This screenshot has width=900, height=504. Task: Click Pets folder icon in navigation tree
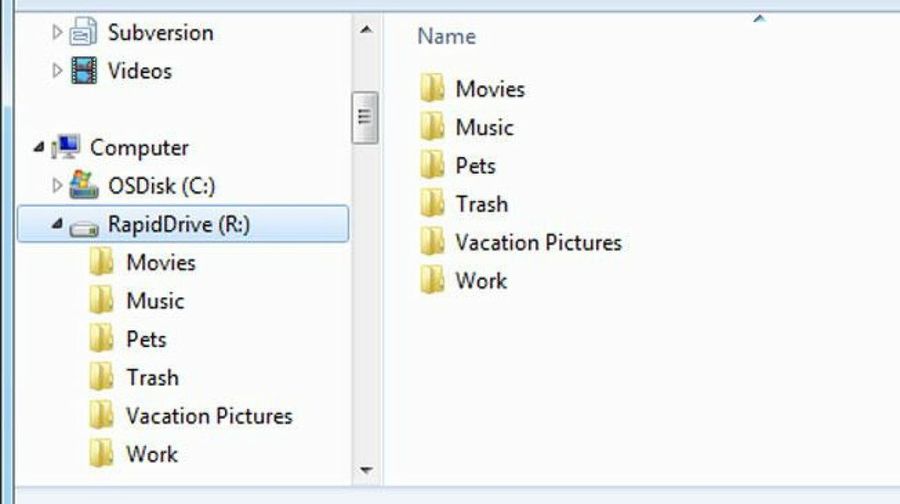point(102,339)
